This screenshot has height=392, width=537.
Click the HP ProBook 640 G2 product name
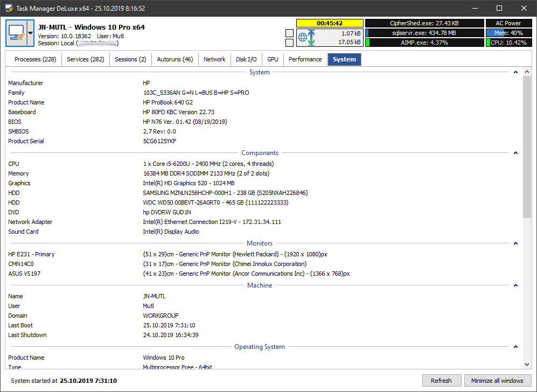pyautogui.click(x=168, y=102)
